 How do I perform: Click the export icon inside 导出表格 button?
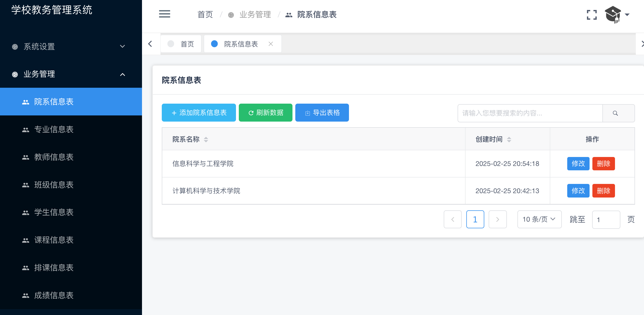click(x=307, y=113)
